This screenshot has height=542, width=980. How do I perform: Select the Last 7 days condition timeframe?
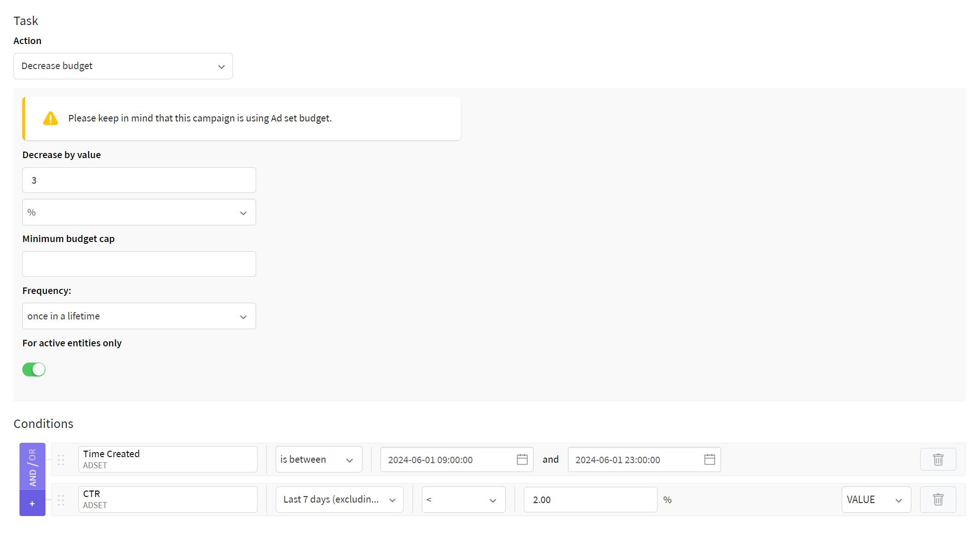pos(337,499)
